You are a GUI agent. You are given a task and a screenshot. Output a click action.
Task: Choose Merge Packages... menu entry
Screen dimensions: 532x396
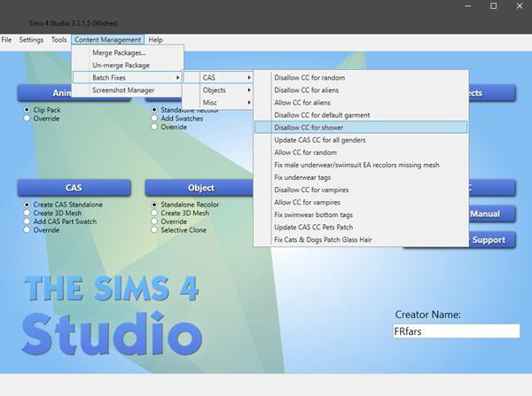pos(128,52)
